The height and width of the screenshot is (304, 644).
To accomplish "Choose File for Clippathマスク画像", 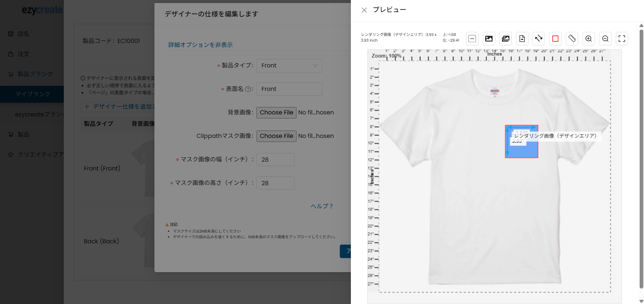I will [x=276, y=136].
